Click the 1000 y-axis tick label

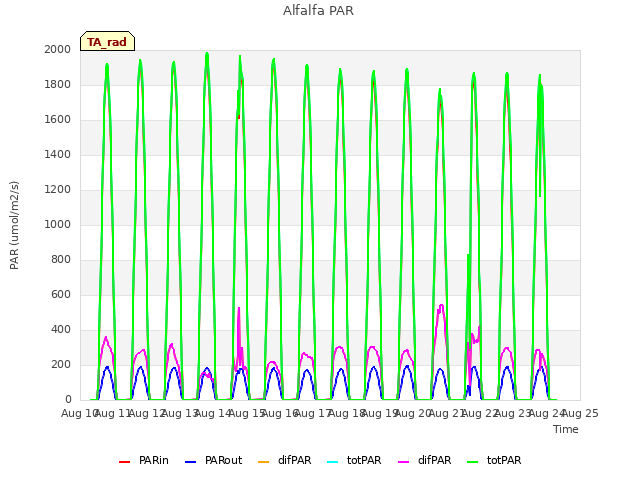click(58, 224)
